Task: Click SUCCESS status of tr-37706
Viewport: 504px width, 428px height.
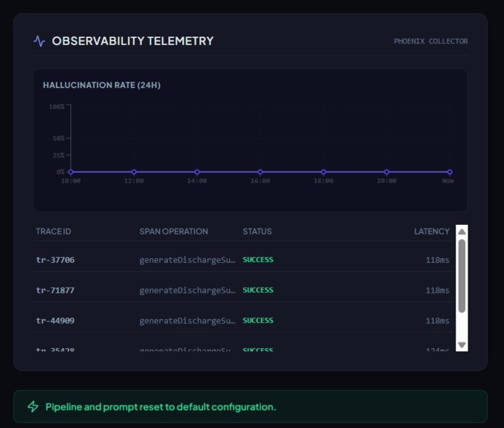Action: coord(258,259)
